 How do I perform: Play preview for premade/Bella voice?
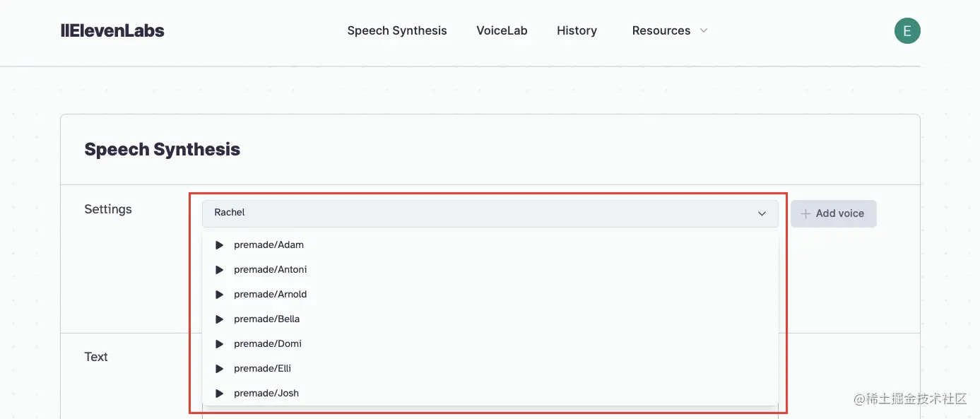[x=219, y=319]
